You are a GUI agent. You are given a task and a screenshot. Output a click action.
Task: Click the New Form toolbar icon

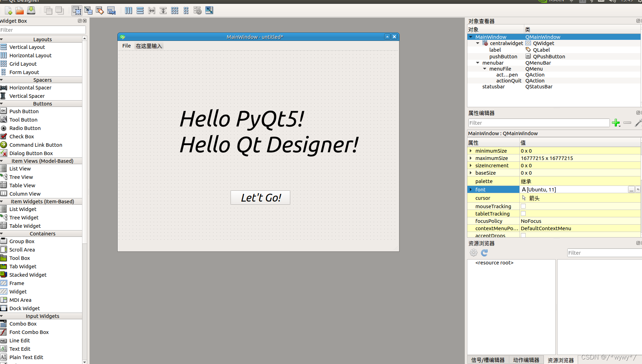[x=8, y=10]
